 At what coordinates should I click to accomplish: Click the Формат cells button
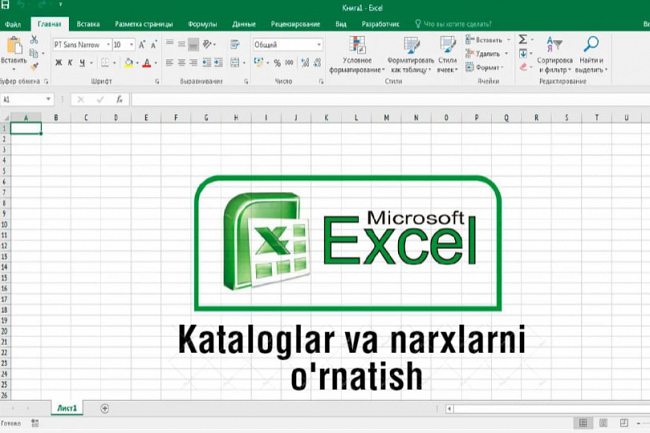click(484, 67)
